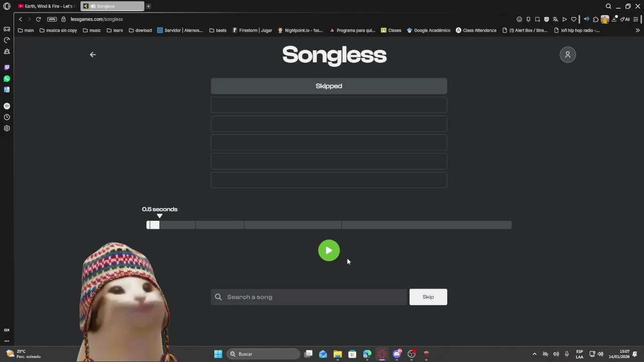Image resolution: width=644 pixels, height=362 pixels.
Task: Open the Nightpoint.io bookmark
Action: (x=300, y=30)
